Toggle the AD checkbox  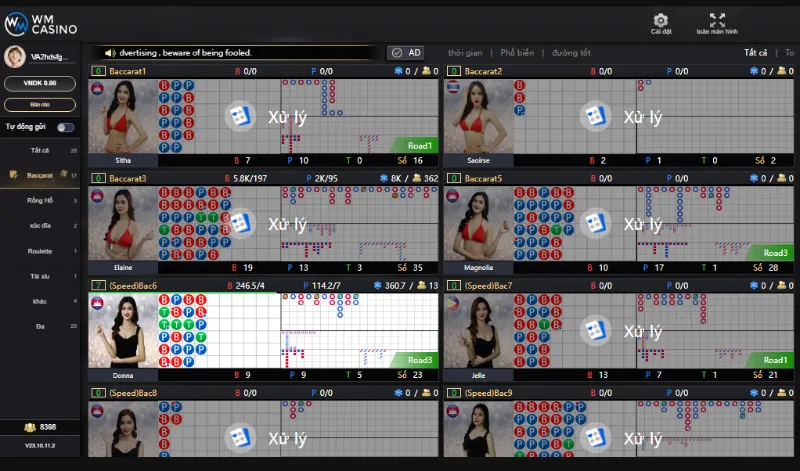click(396, 52)
